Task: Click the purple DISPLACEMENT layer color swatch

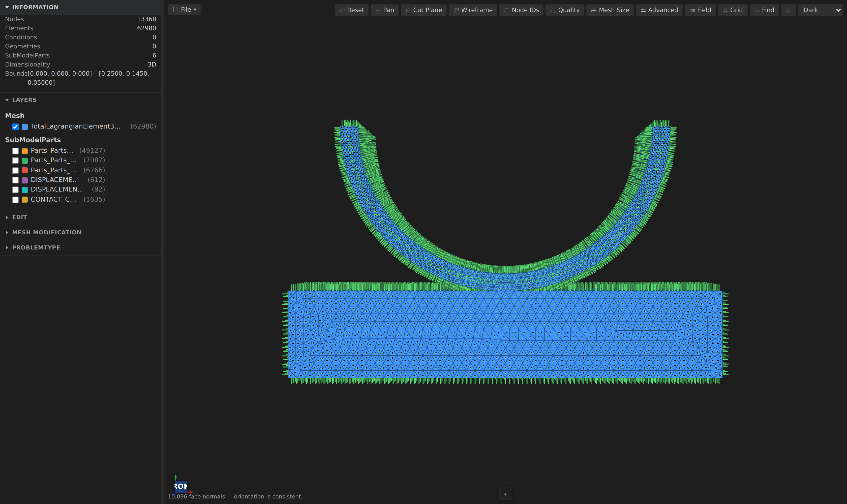Action: pos(25,180)
